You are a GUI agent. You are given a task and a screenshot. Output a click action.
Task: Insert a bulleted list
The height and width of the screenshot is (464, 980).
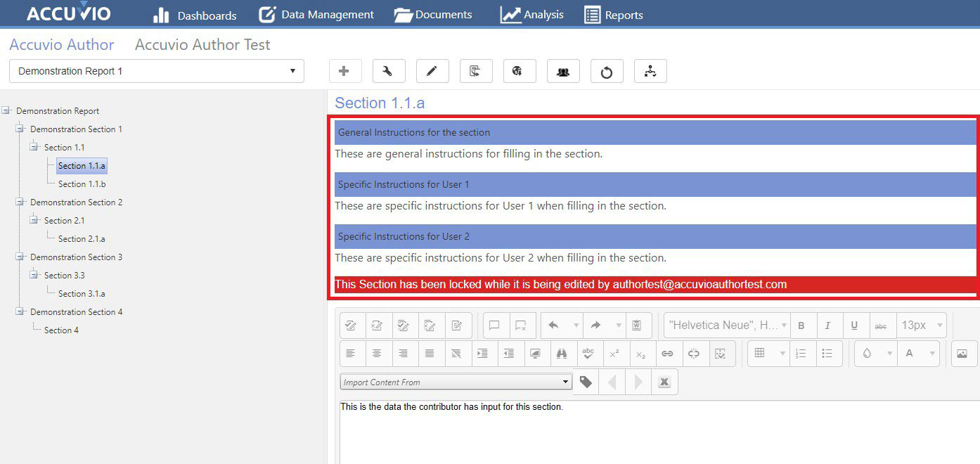coord(828,354)
